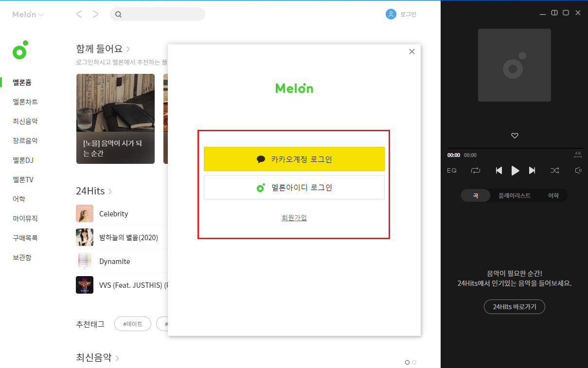The image size is (588, 368).
Task: Click the search magnifier icon
Action: [x=118, y=15]
